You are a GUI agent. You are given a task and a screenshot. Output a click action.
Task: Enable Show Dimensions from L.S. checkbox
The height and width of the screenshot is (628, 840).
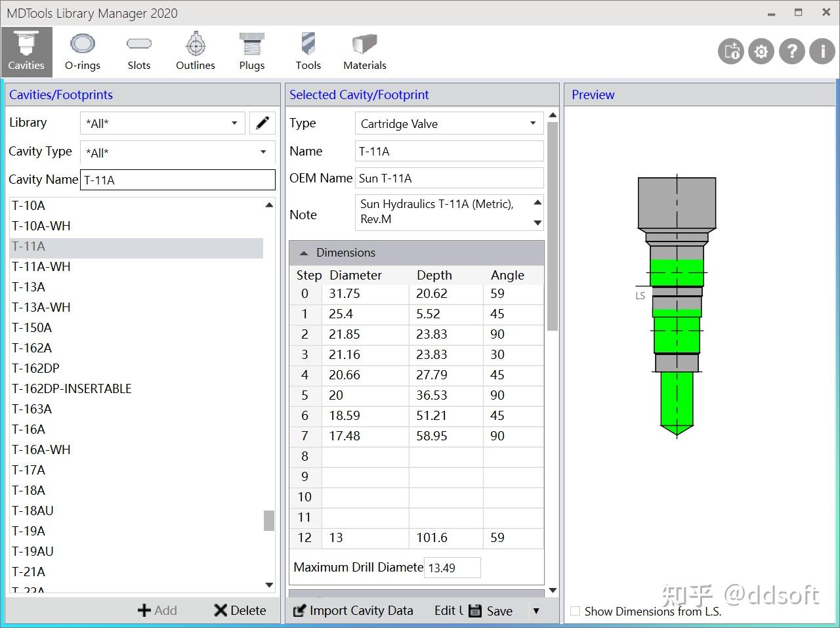pyautogui.click(x=576, y=611)
